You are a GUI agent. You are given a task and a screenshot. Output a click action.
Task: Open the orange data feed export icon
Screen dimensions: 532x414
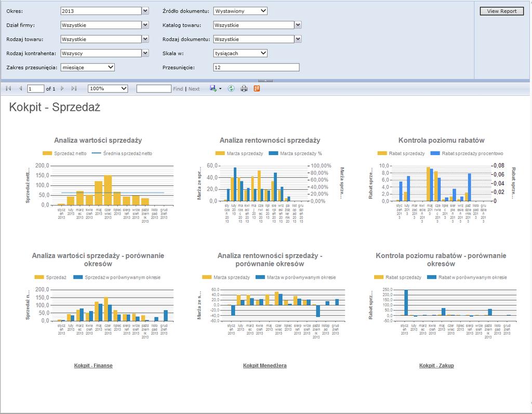[x=257, y=88]
